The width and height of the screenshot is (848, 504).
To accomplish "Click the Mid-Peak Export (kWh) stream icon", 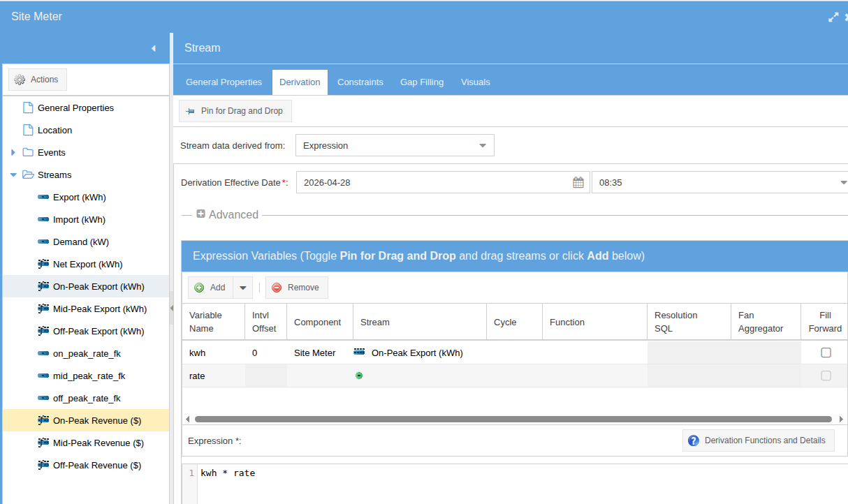I will pos(43,309).
